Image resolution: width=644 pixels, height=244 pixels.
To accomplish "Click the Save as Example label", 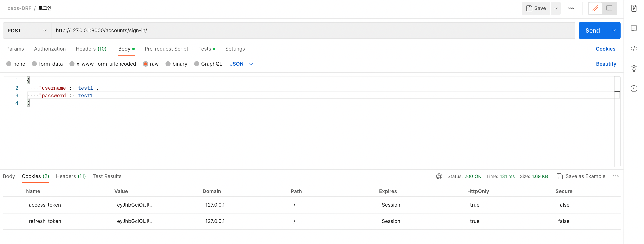I will point(585,176).
